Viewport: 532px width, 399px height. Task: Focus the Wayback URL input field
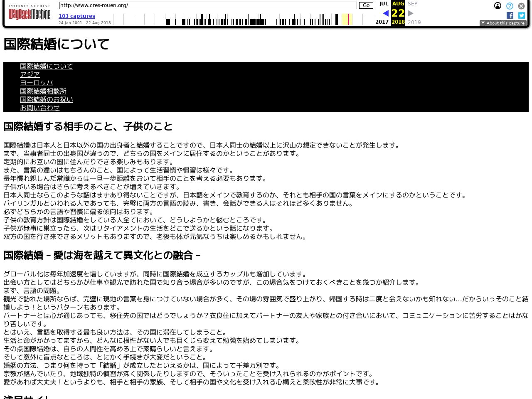point(208,5)
